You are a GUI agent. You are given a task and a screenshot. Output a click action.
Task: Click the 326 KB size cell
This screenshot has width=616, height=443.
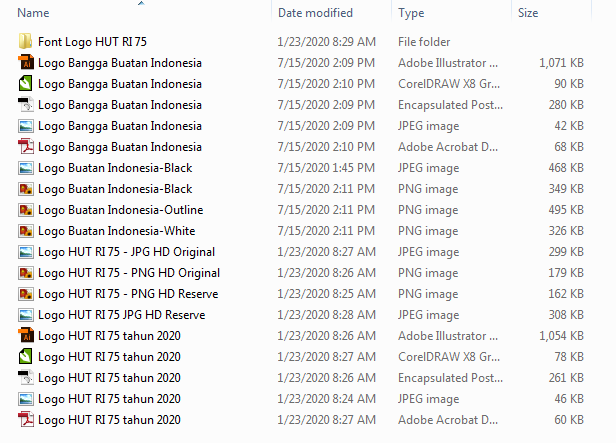[x=566, y=231]
